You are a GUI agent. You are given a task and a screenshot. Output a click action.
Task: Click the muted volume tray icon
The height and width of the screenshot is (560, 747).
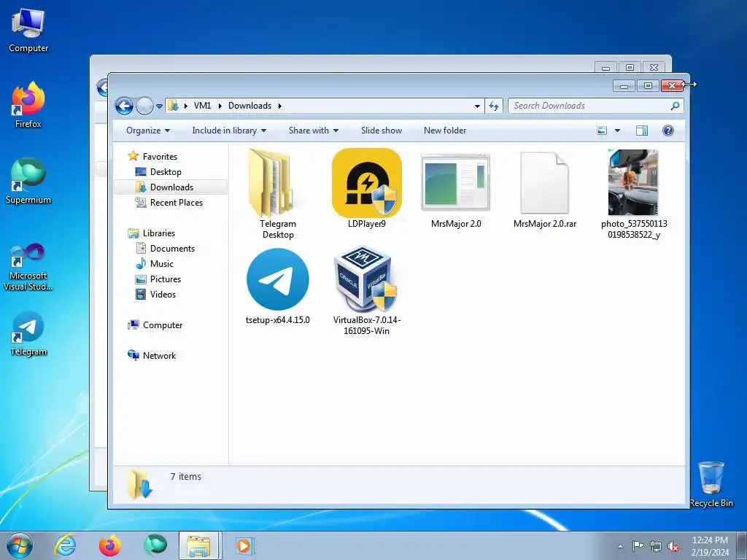(673, 546)
